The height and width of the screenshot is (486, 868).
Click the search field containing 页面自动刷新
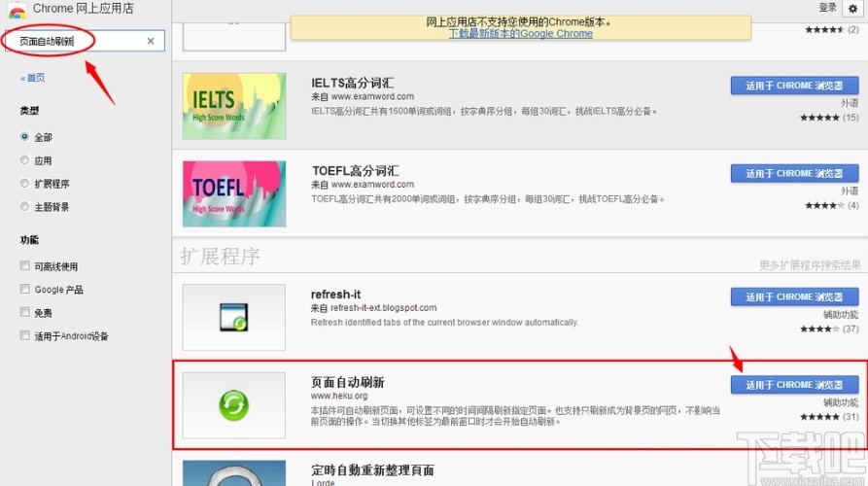(x=85, y=41)
